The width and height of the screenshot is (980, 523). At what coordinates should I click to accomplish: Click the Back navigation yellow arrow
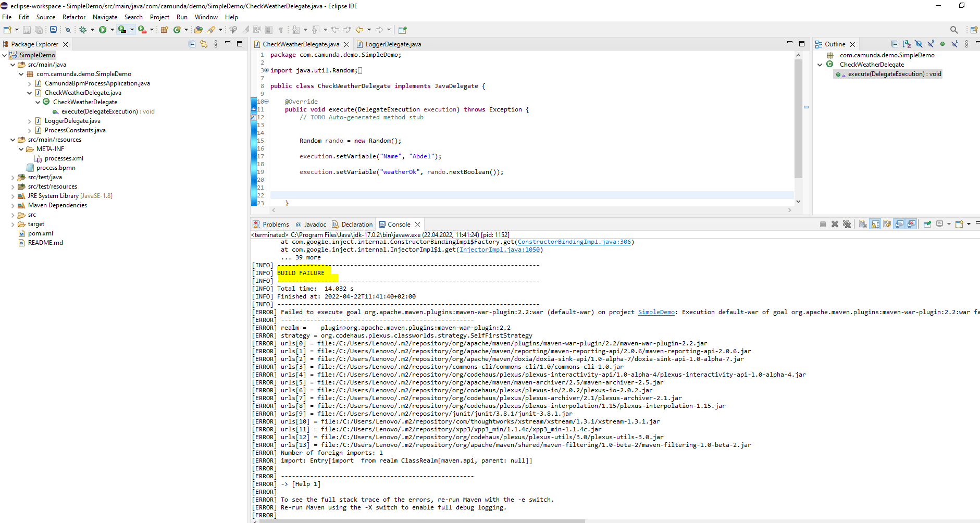(x=359, y=30)
